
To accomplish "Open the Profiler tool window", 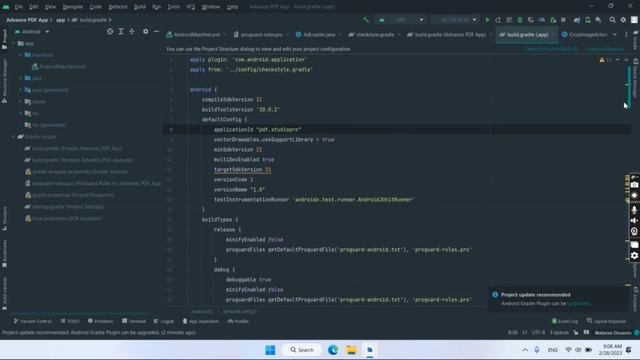I will (x=238, y=321).
